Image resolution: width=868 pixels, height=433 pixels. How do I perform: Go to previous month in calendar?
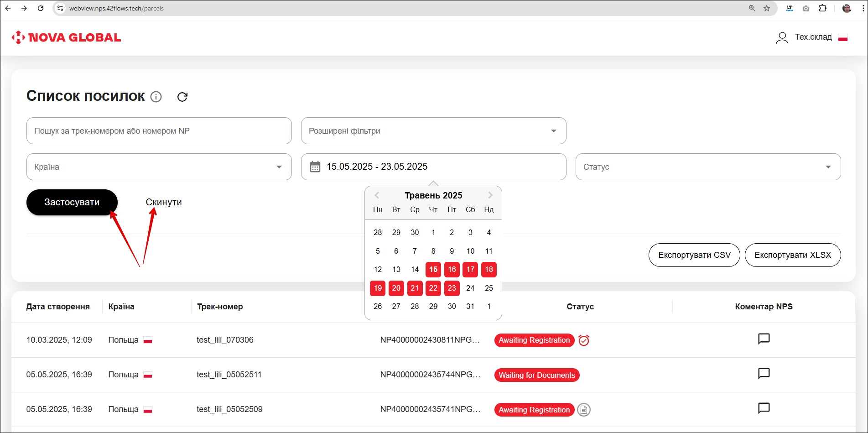click(x=377, y=195)
